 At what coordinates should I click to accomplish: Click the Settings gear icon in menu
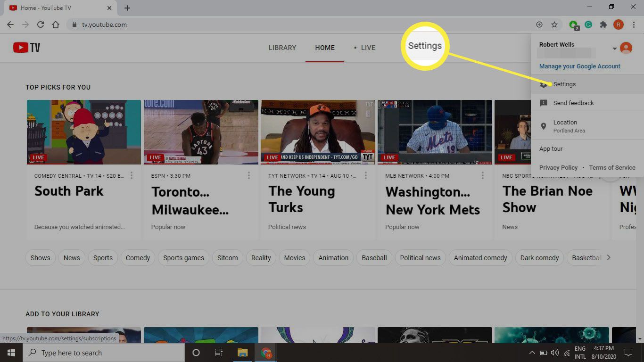(544, 84)
